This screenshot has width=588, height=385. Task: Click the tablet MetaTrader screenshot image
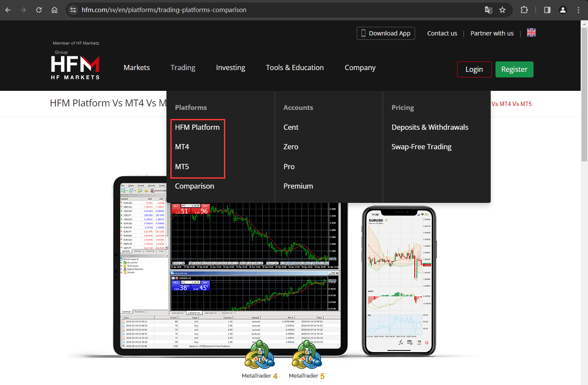coord(230,266)
